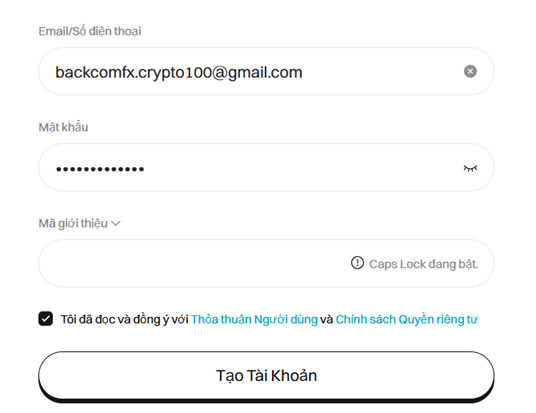Viewport: 536px width, 413px height.
Task: Open the Thỏa thuận Người dùng link
Action: (254, 319)
